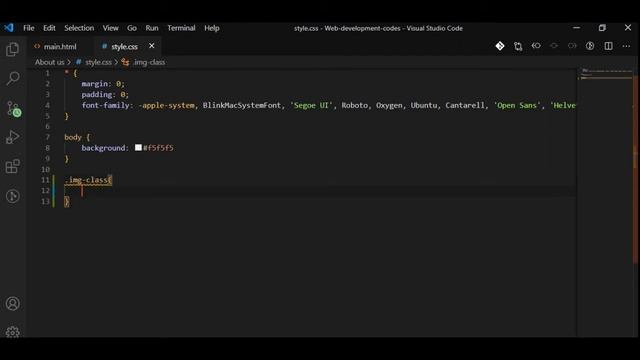The width and height of the screenshot is (640, 360).
Task: Open the File menu
Action: point(29,28)
